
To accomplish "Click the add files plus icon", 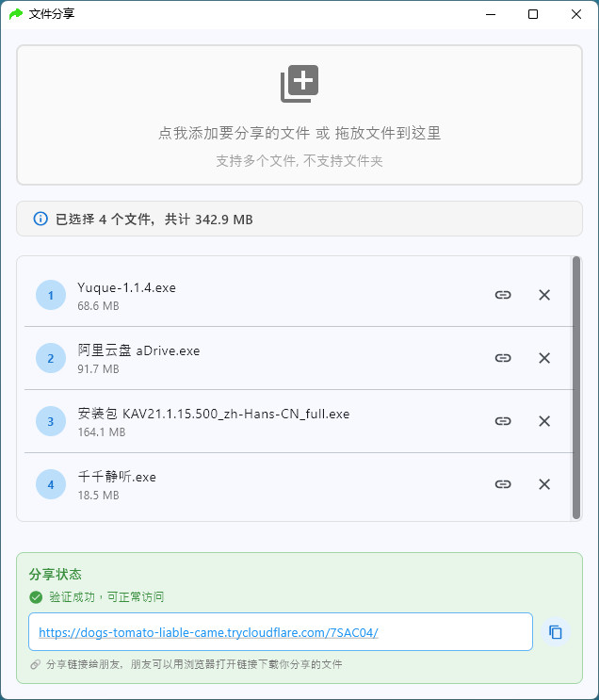I will (299, 84).
